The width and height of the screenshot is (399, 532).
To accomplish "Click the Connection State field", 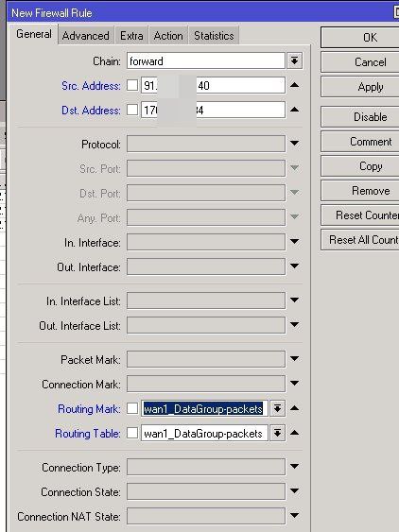I will [x=206, y=491].
